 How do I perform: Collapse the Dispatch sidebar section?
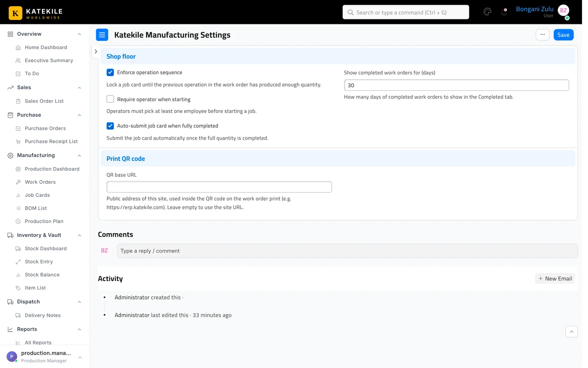coord(79,302)
